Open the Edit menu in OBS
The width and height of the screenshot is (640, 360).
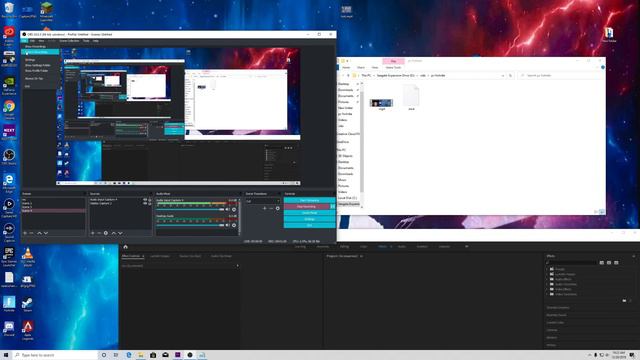pyautogui.click(x=33, y=41)
